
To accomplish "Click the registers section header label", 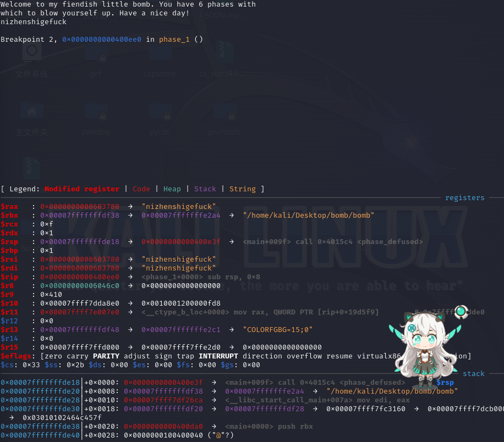I will pos(464,197).
